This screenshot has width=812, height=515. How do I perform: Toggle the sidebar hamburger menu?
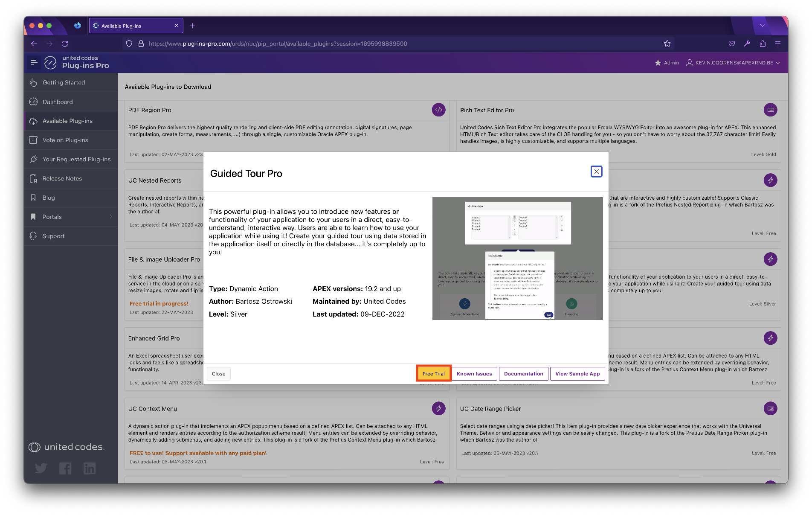coord(34,63)
